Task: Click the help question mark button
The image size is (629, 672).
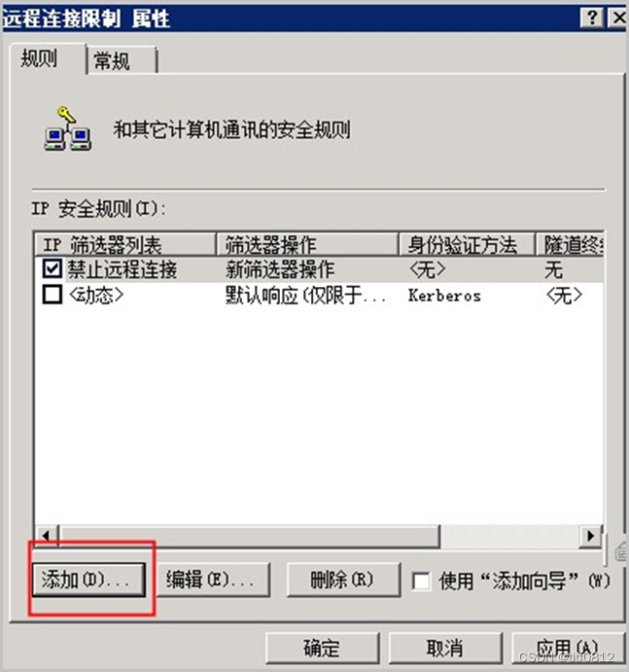Action: coord(592,18)
